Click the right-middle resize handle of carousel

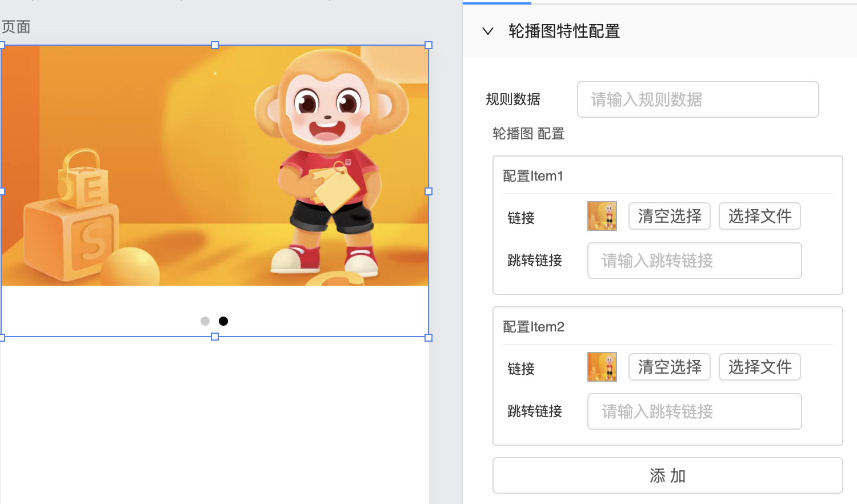[428, 191]
